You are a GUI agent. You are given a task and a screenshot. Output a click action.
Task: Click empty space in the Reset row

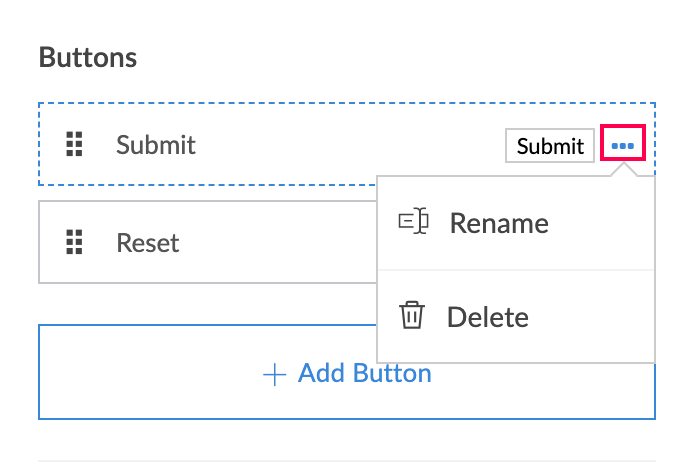pos(270,243)
